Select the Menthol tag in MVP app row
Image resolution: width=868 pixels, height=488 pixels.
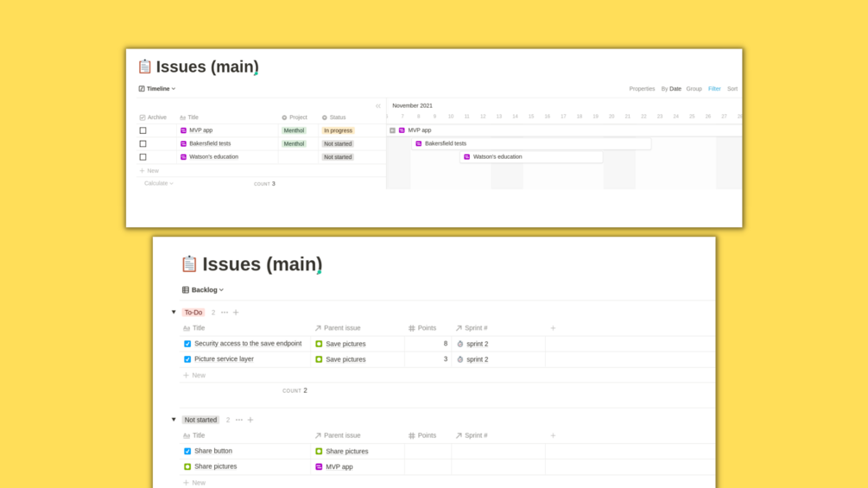[x=294, y=130]
